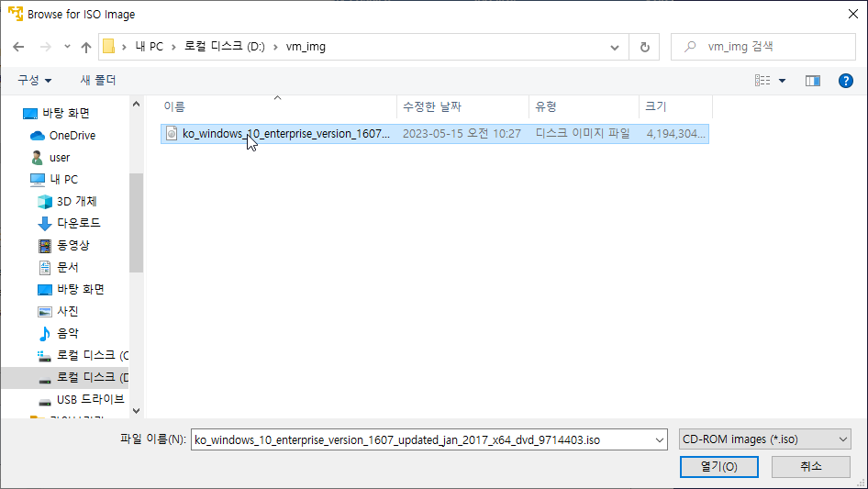868x489 pixels.
Task: Click the forward navigation arrow
Action: (45, 47)
